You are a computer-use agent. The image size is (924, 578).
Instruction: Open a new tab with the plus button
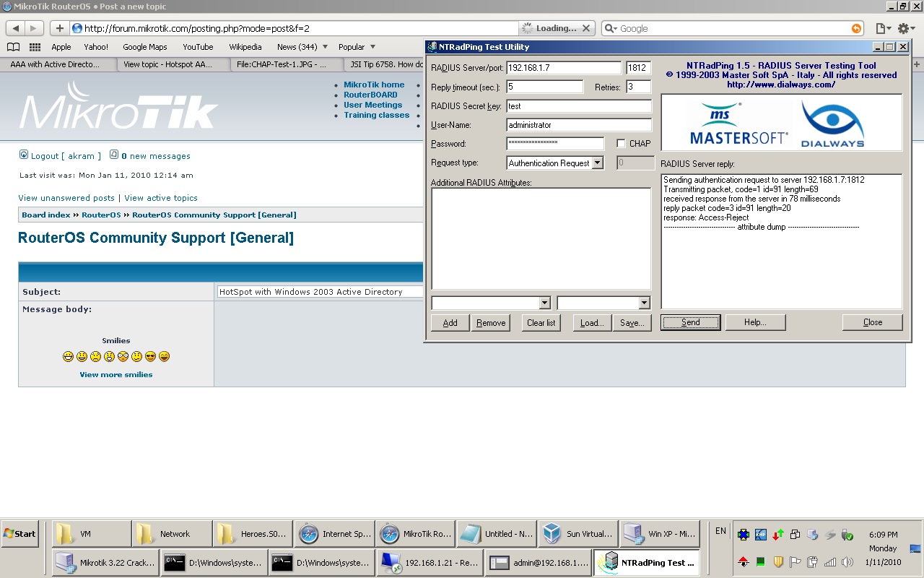918,64
